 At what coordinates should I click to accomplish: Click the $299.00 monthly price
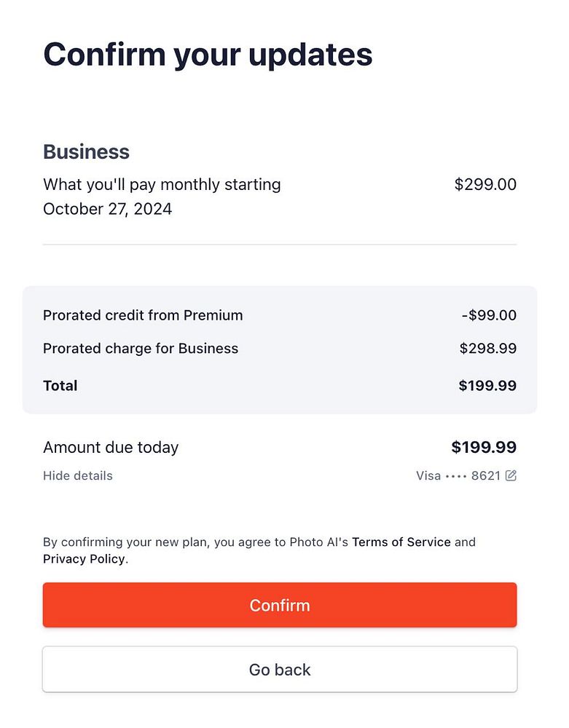tap(485, 185)
